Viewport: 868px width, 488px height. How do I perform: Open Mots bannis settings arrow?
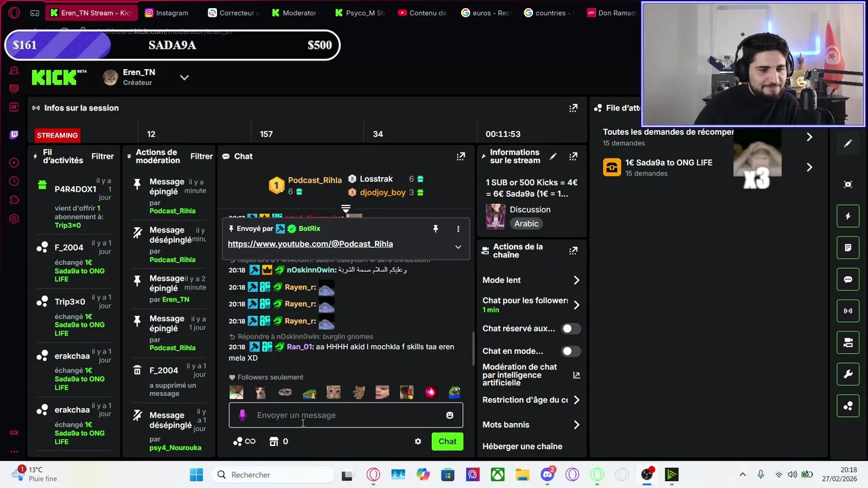click(x=576, y=425)
